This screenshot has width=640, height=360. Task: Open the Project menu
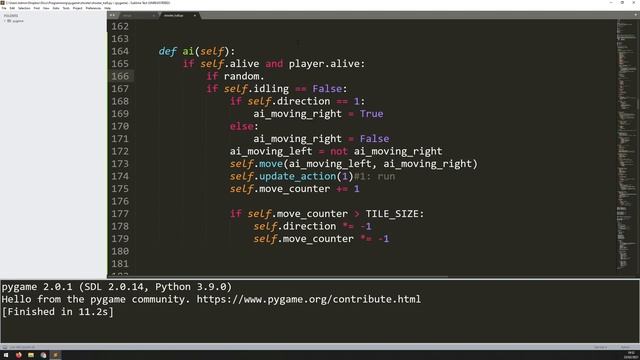[x=77, y=8]
